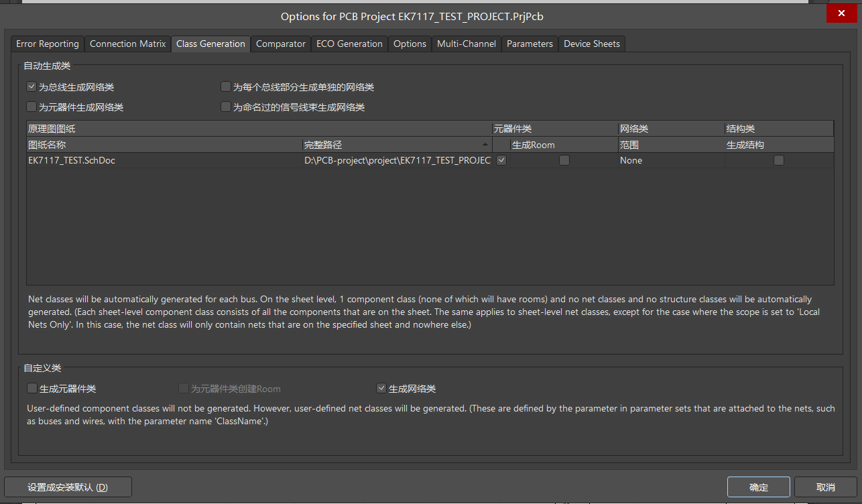Close the Options dialog with X
Viewport: 862px width, 504px height.
[x=841, y=13]
